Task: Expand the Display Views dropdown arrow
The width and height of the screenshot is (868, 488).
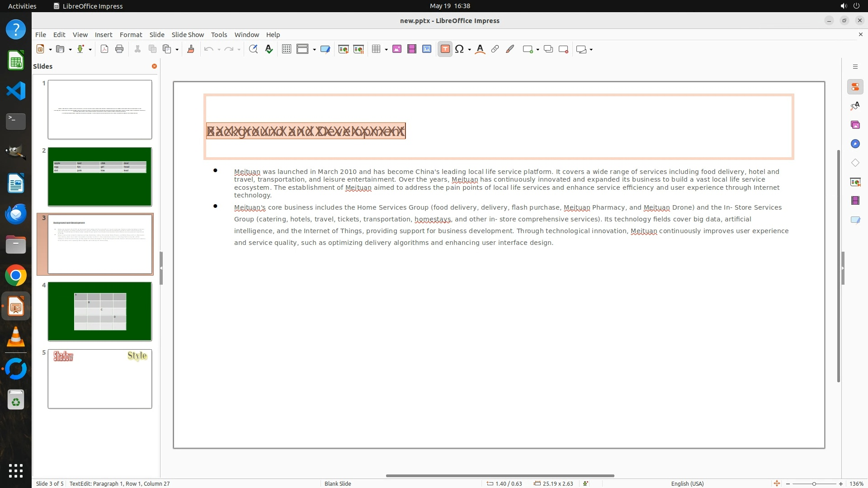Action: [x=314, y=49]
